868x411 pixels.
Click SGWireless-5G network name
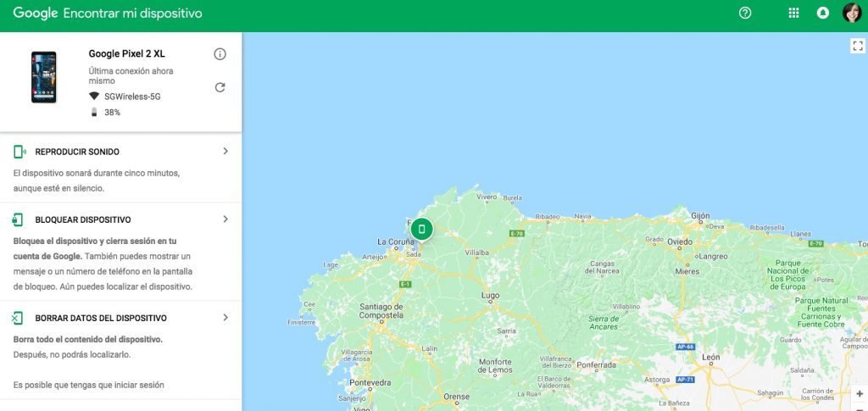[133, 97]
